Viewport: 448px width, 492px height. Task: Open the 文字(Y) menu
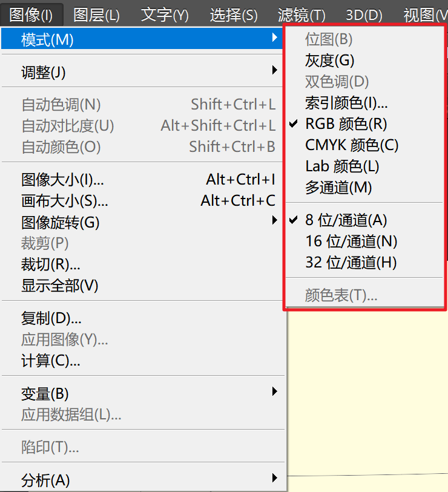[x=165, y=15]
